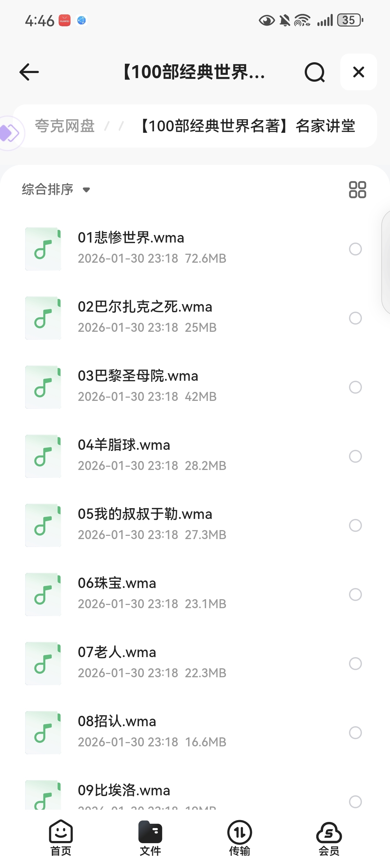
Task: Select the 02巴尔扎克之死.wma radio circle
Action: coord(355,318)
